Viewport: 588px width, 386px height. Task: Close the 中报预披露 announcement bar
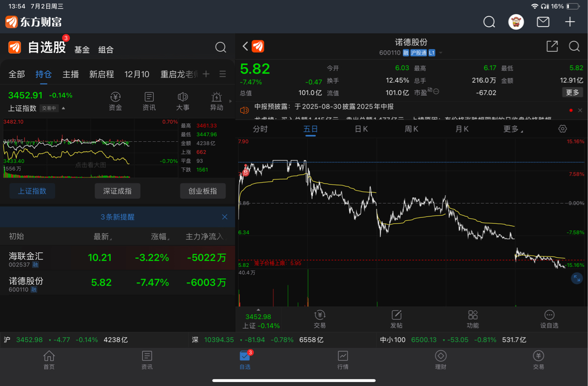pos(580,110)
